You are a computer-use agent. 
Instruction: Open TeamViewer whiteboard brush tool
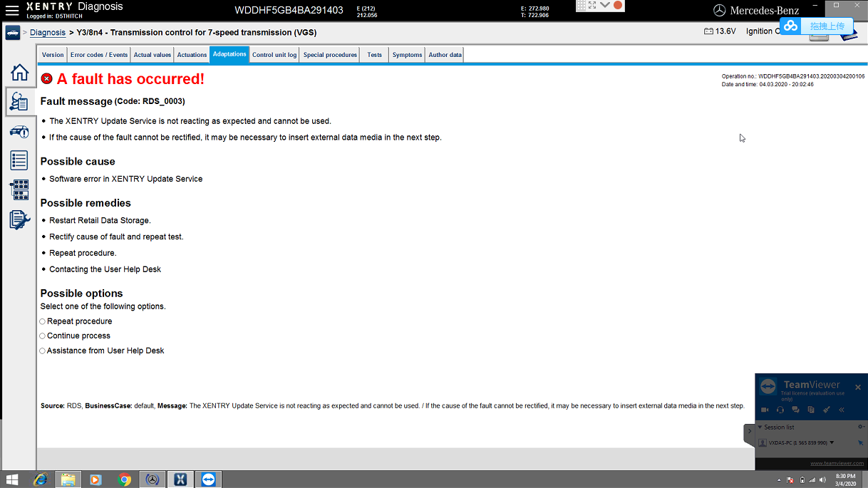tap(827, 410)
